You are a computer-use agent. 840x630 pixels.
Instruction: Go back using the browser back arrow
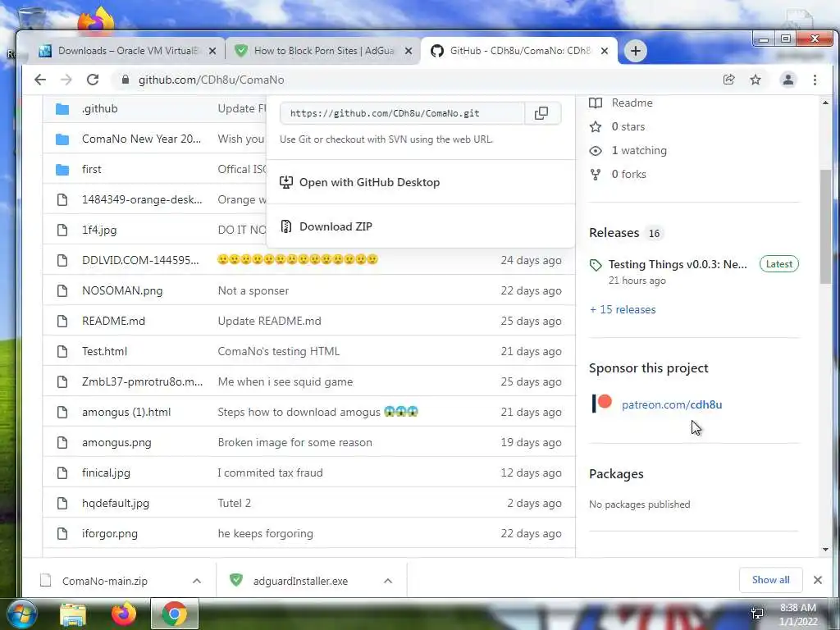coord(40,80)
